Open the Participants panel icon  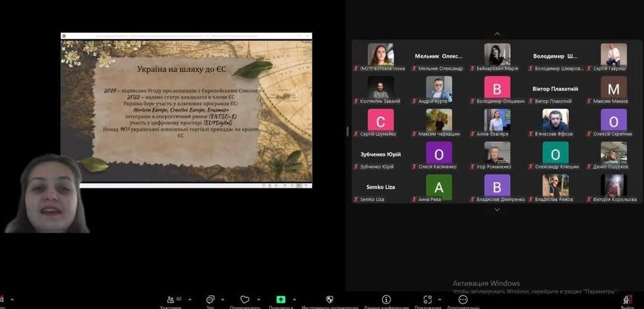tap(171, 299)
